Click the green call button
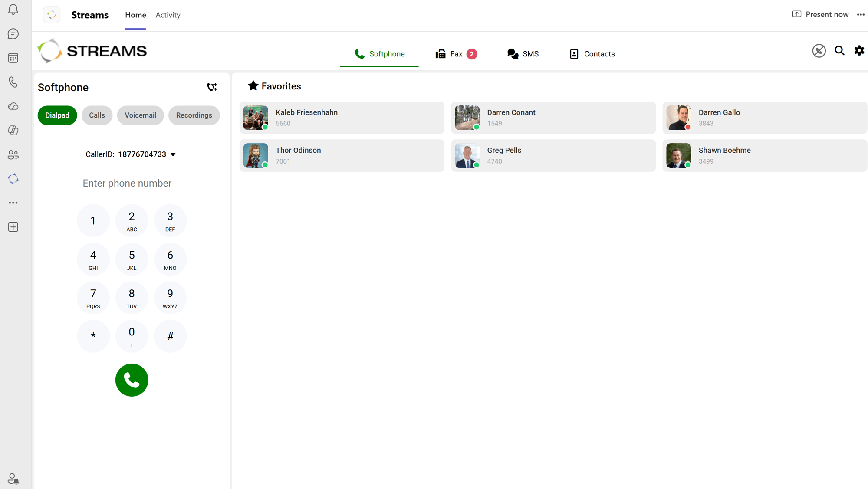 point(132,380)
